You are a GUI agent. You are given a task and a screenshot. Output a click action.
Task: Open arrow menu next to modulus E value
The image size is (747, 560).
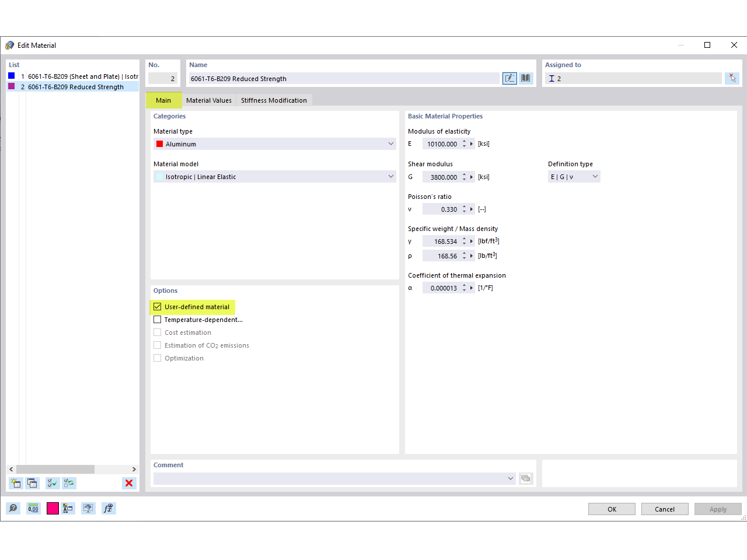coord(472,144)
